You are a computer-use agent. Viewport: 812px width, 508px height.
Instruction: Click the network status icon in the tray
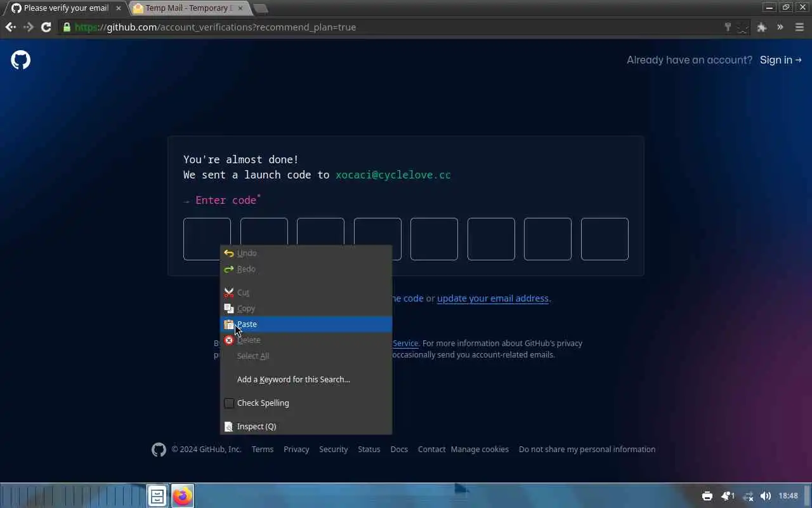[x=748, y=496]
